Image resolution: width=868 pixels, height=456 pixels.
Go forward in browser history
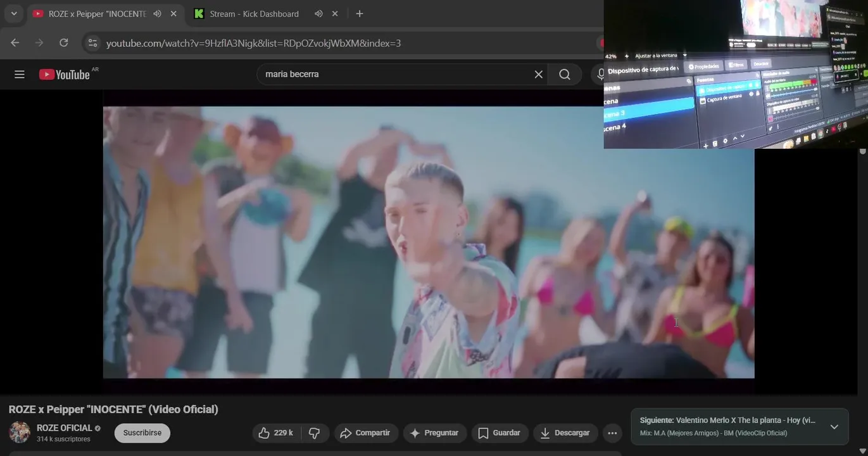point(39,43)
